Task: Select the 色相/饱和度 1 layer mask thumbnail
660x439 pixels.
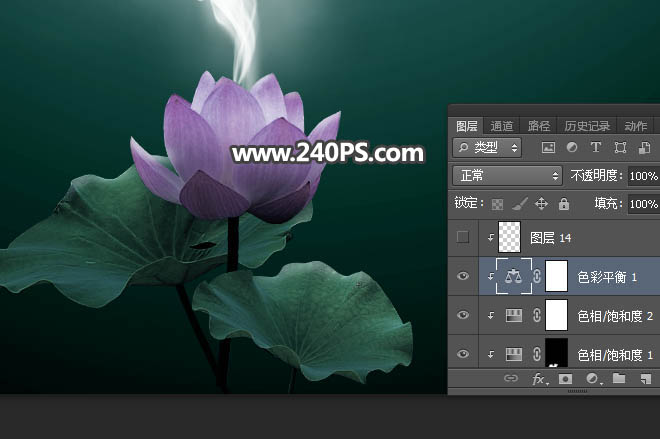Action: tap(556, 354)
